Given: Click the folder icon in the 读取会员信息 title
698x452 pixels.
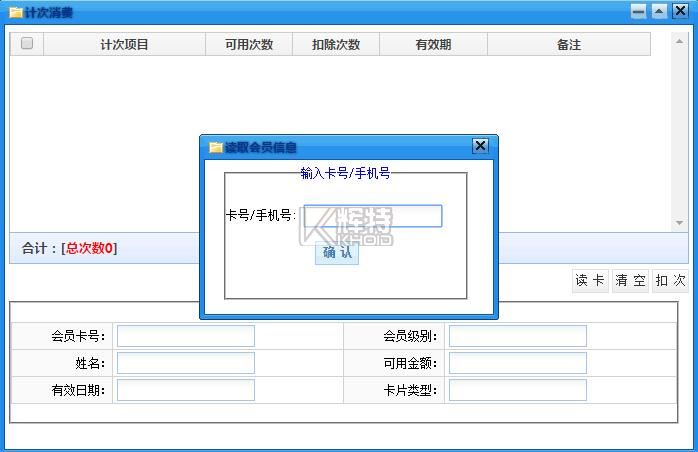Looking at the screenshot, I should [215, 147].
